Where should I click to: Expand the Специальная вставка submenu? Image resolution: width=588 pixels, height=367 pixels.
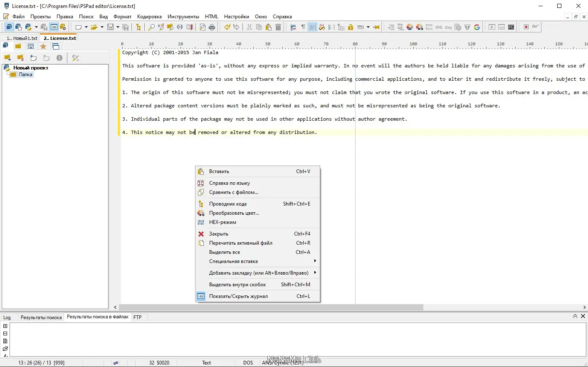[x=258, y=261]
